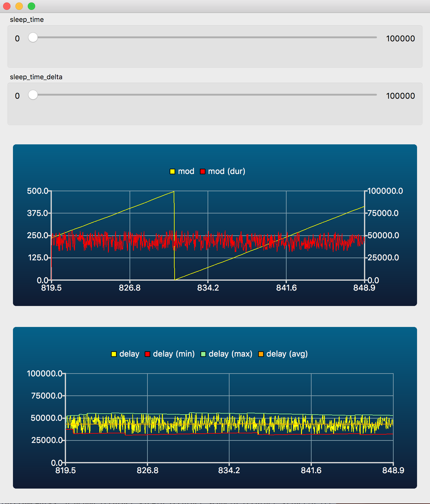Screen dimensions: 430x504
Task: Click the sleep_time label
Action: (x=27, y=19)
